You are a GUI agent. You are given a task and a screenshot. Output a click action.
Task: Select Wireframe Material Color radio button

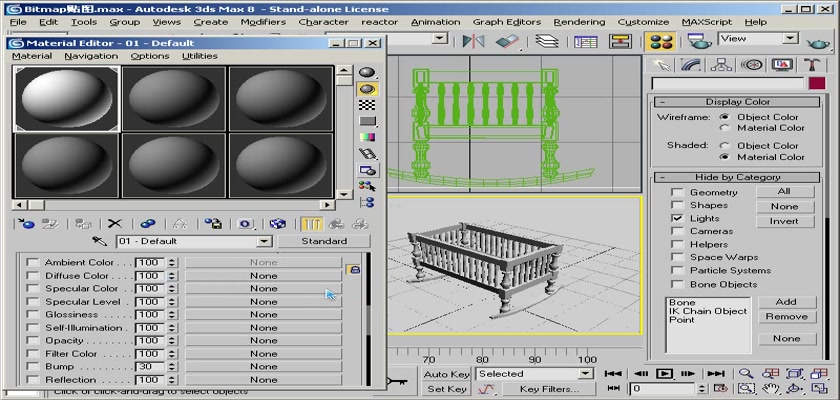click(x=725, y=128)
